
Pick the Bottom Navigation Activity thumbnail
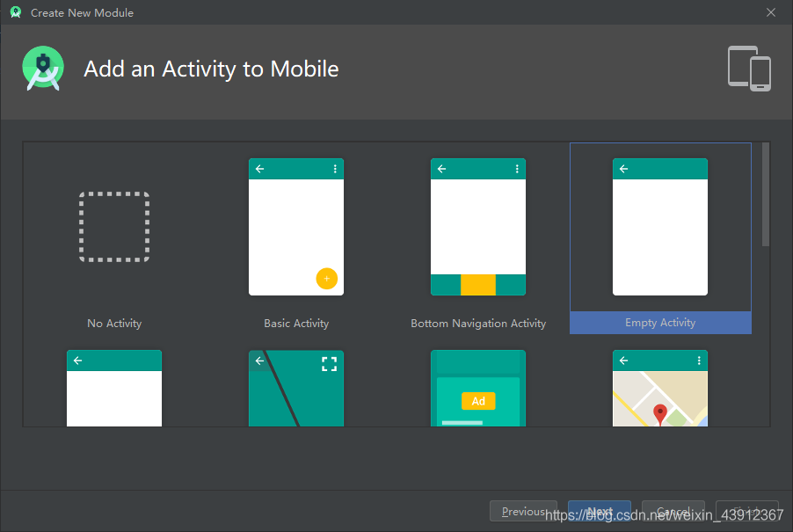tap(478, 227)
